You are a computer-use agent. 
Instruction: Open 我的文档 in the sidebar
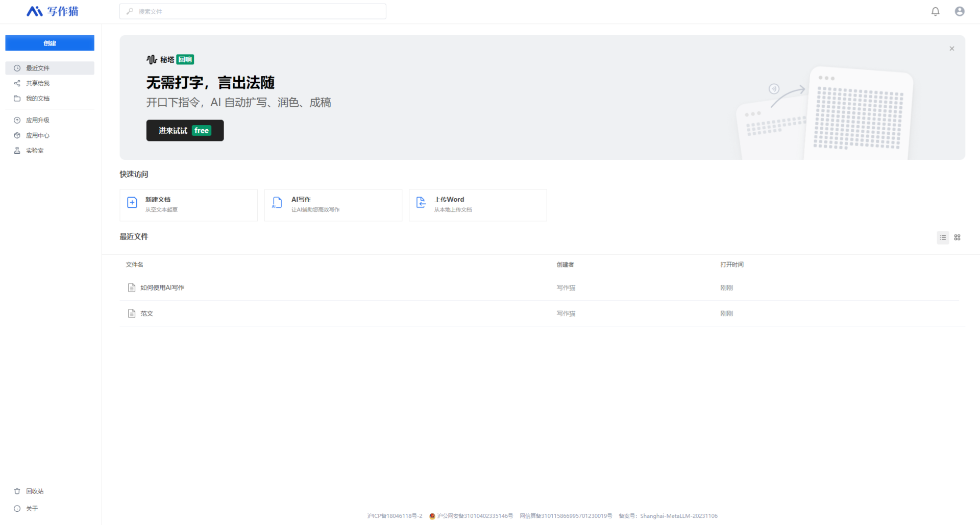click(50, 99)
